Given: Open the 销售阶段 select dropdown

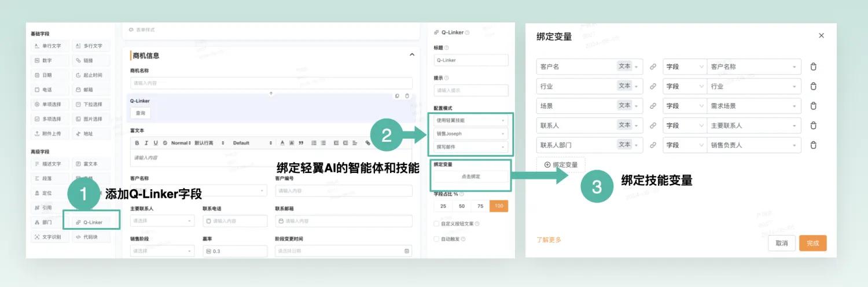Looking at the screenshot, I should coord(163,251).
